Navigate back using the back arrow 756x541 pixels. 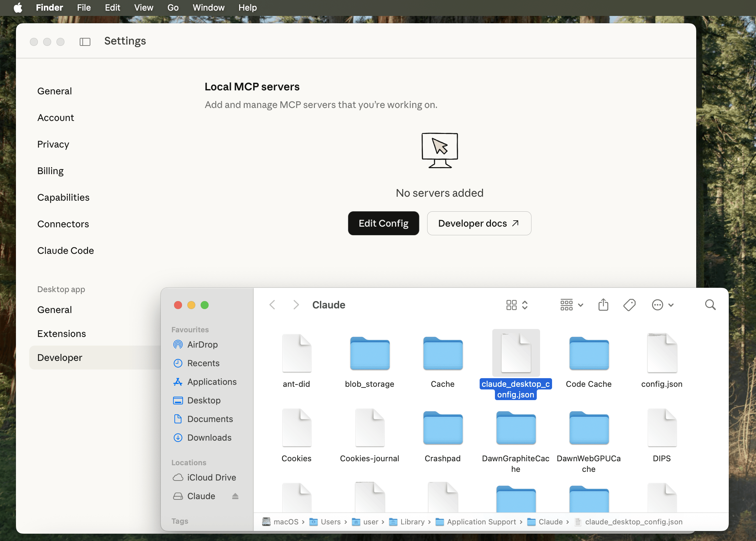click(x=272, y=304)
